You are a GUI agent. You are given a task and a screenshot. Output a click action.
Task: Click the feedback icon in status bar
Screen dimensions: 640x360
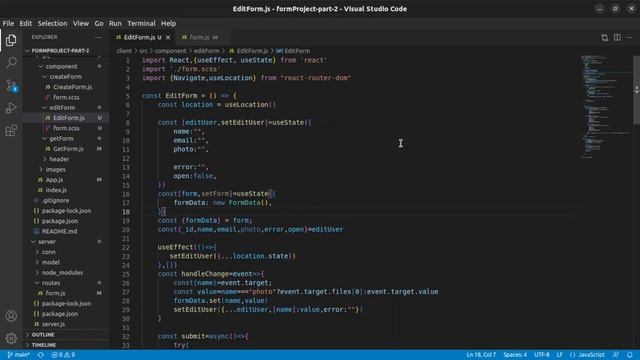pyautogui.click(x=616, y=355)
